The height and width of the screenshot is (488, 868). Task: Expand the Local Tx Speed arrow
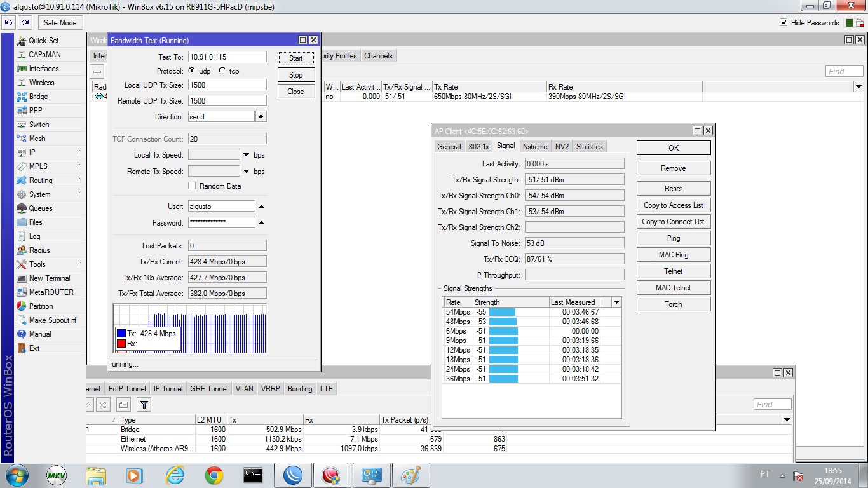[246, 155]
